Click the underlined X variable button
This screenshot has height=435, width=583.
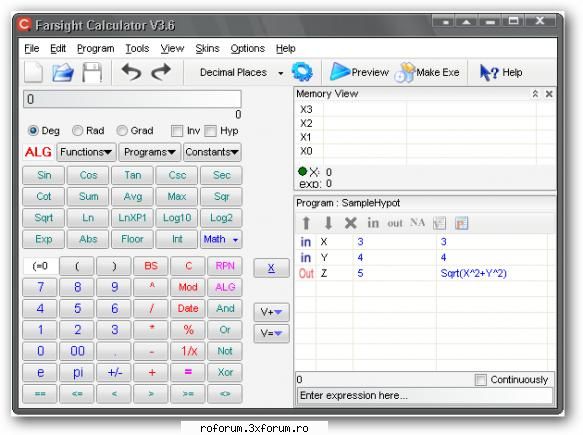(x=271, y=268)
